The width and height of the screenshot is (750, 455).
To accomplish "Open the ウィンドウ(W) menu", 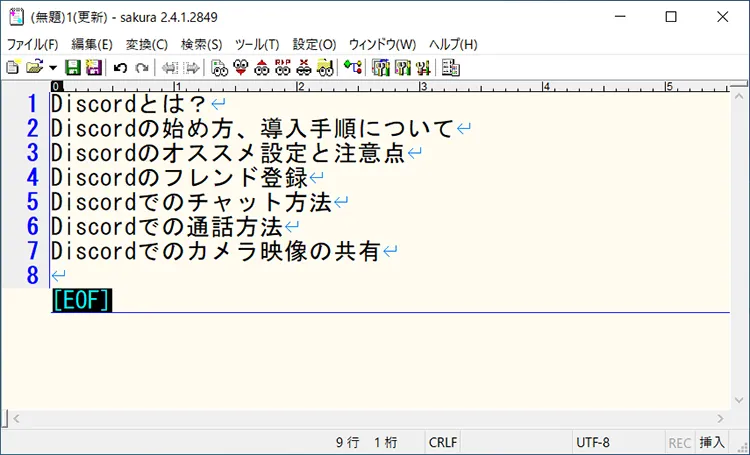I will tap(382, 44).
